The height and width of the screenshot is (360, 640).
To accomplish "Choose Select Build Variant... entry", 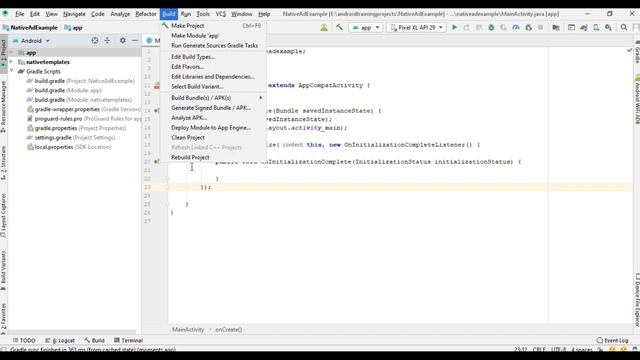I will [x=213, y=87].
